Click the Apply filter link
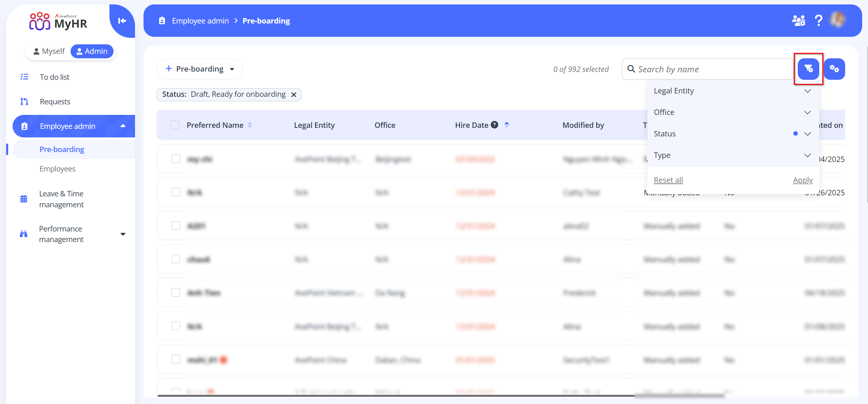868x404 pixels. pyautogui.click(x=803, y=180)
